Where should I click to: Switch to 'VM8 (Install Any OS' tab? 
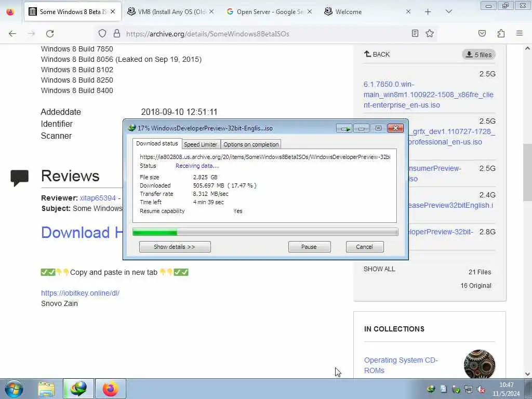coord(170,12)
